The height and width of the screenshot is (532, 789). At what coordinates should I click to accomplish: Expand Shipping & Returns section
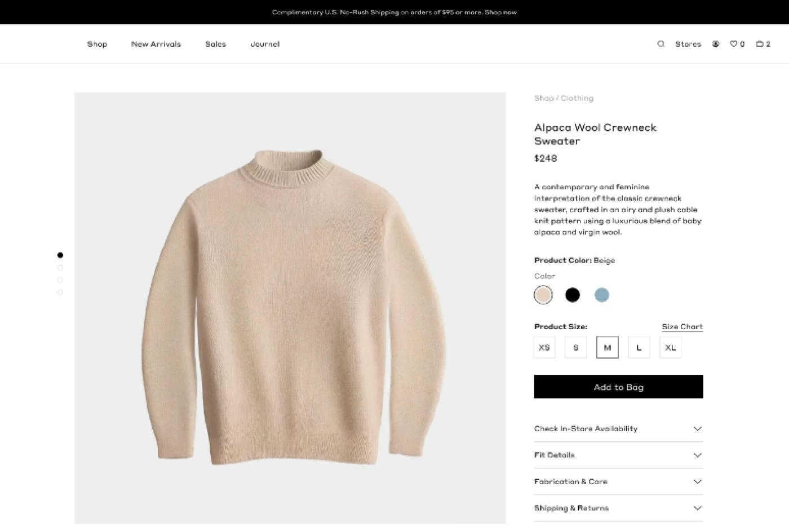point(618,508)
